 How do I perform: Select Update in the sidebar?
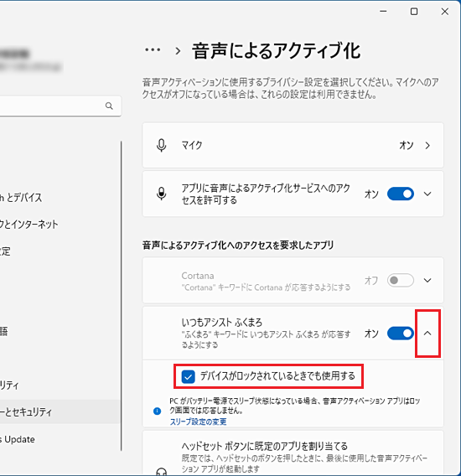coord(18,439)
